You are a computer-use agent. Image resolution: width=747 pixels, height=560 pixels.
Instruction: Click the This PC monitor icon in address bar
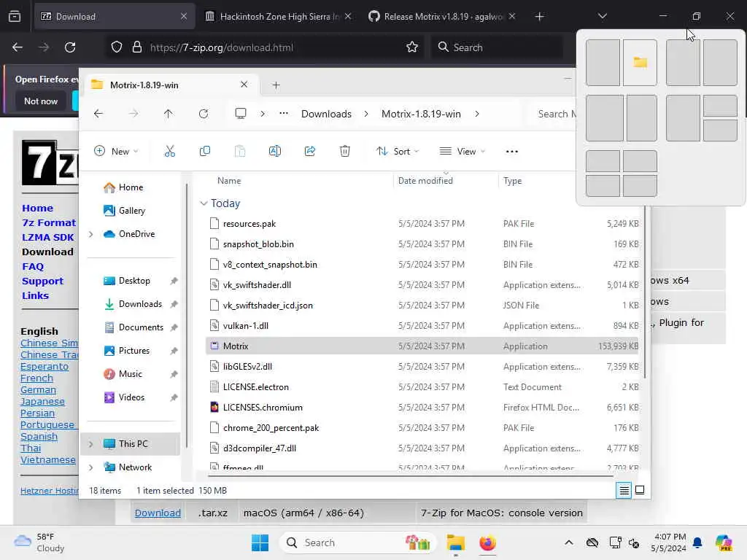[x=241, y=114]
